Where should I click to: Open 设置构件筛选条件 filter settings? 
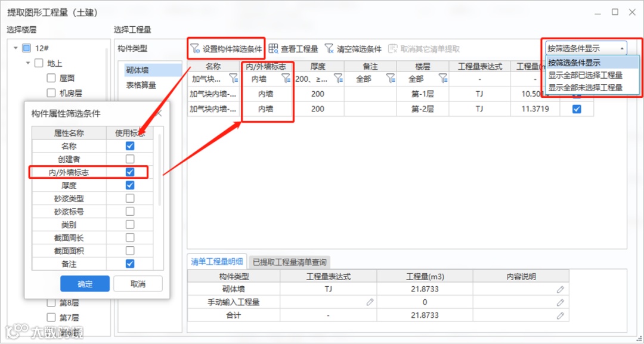(x=227, y=49)
